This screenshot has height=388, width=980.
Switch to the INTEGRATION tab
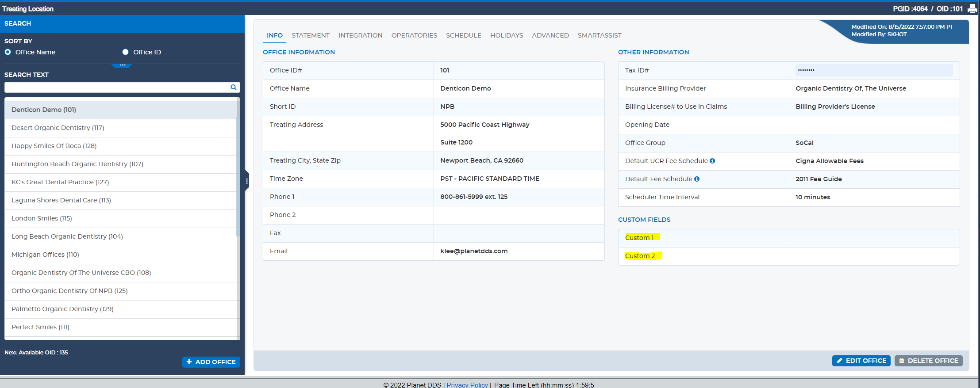(x=361, y=35)
